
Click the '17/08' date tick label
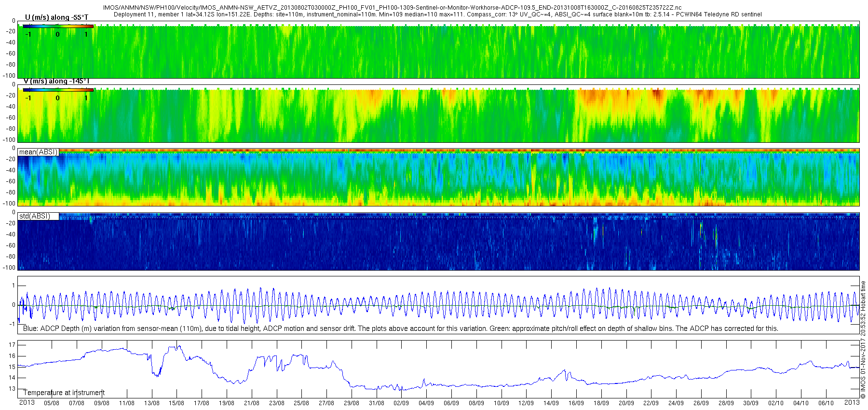[x=202, y=403]
